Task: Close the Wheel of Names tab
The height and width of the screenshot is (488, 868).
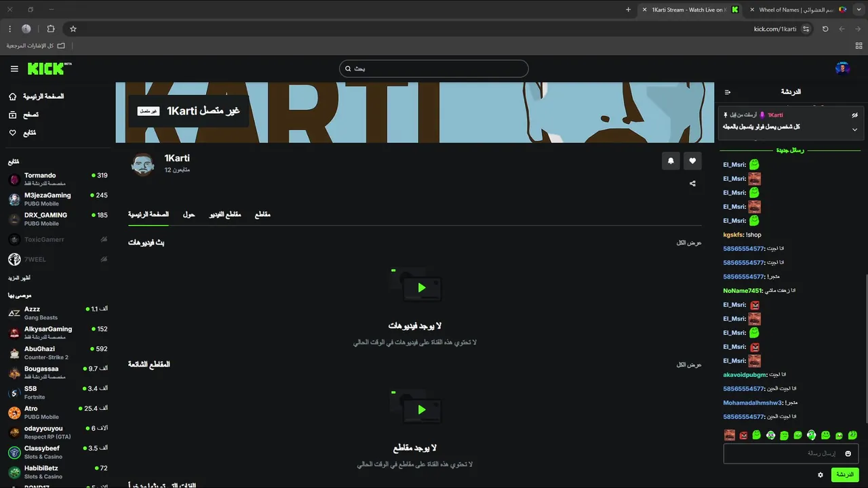Action: (751, 9)
